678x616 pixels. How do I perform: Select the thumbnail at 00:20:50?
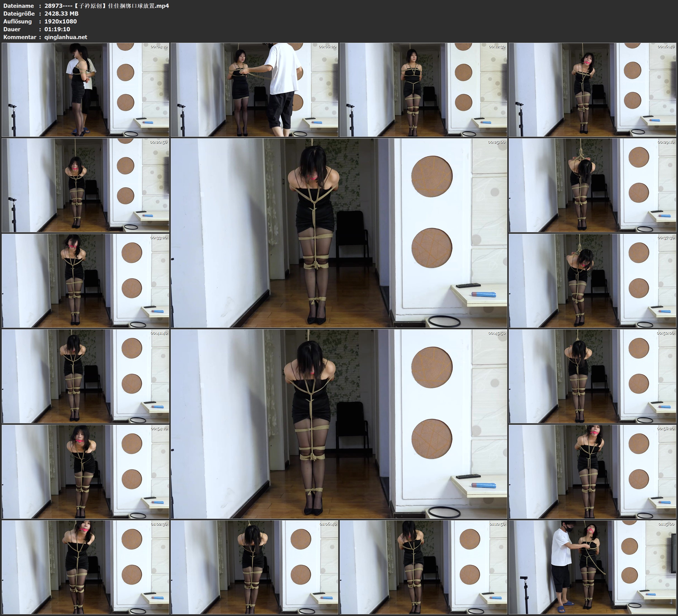(x=85, y=185)
